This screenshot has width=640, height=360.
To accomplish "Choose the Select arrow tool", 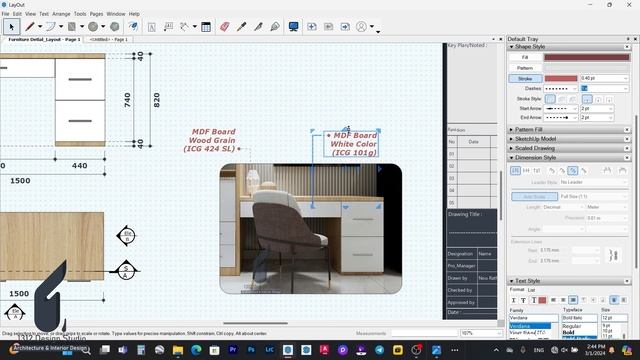I will pyautogui.click(x=11, y=27).
